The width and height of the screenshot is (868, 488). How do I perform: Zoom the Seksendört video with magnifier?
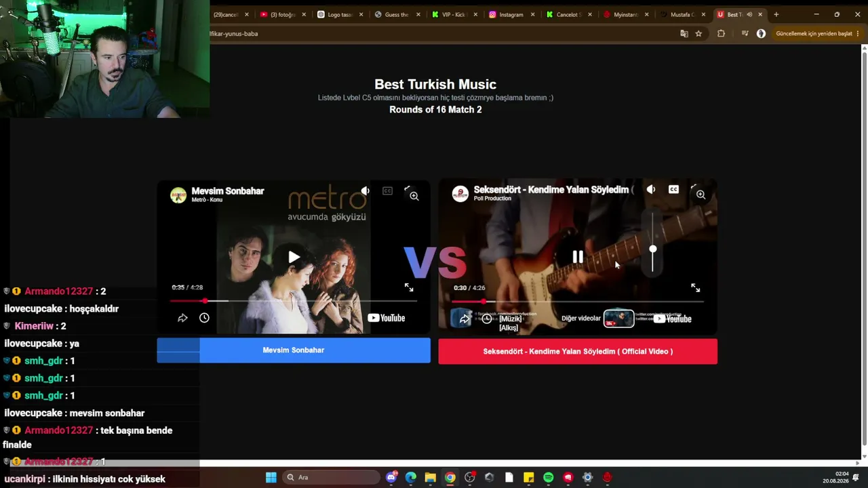click(x=701, y=195)
